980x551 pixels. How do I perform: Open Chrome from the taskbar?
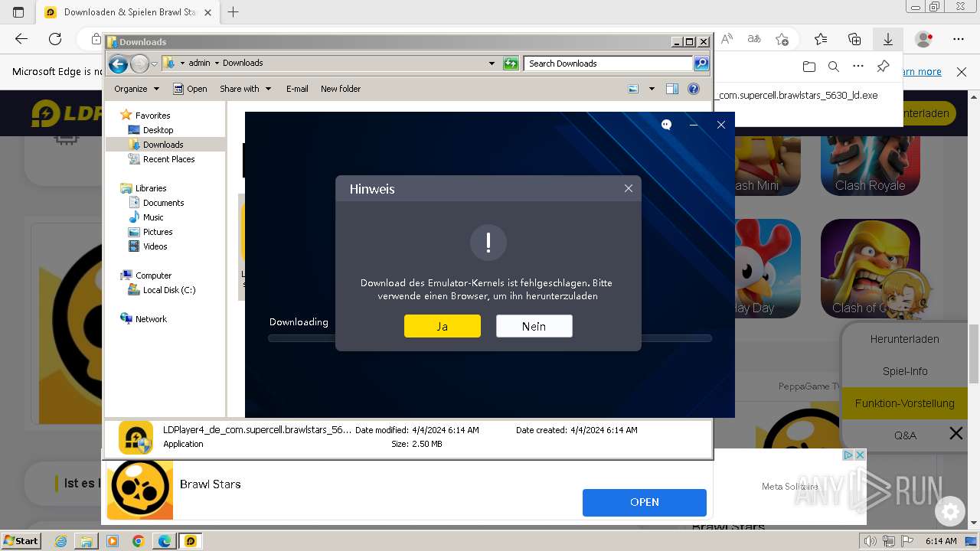click(x=138, y=541)
